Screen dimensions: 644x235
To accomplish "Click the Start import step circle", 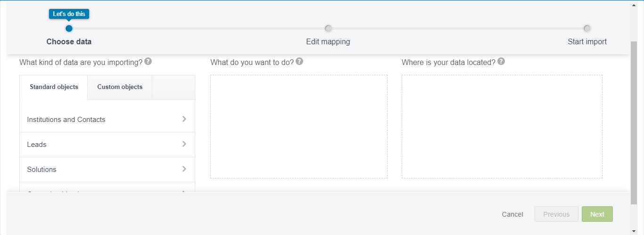I will tap(587, 28).
